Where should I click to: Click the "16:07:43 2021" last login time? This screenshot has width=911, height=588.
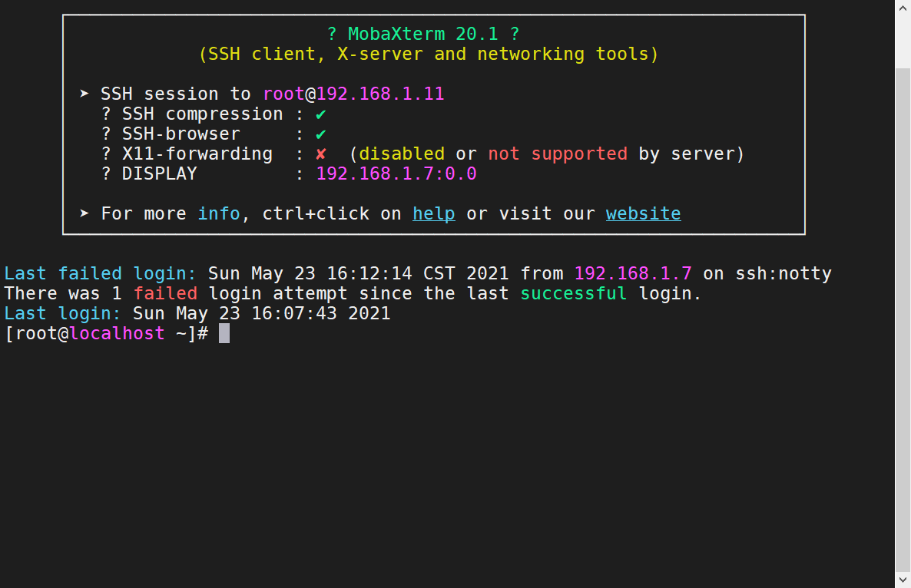321,313
